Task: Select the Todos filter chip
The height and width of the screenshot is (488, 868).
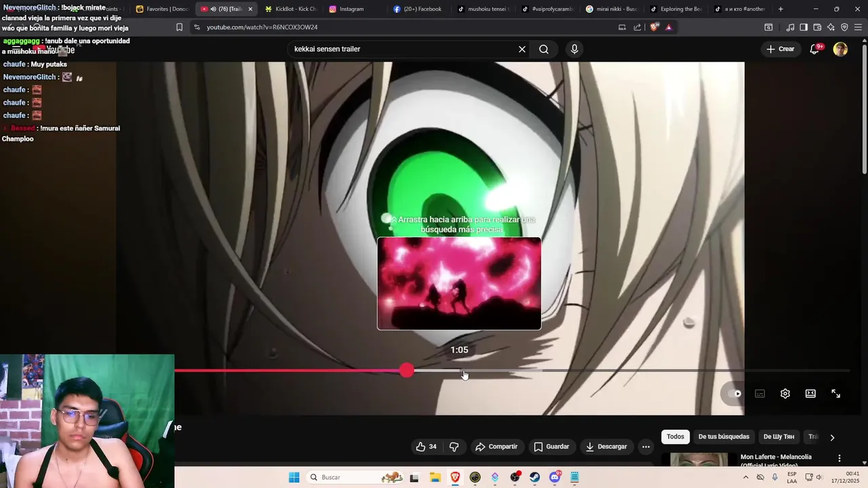Action: [675, 437]
